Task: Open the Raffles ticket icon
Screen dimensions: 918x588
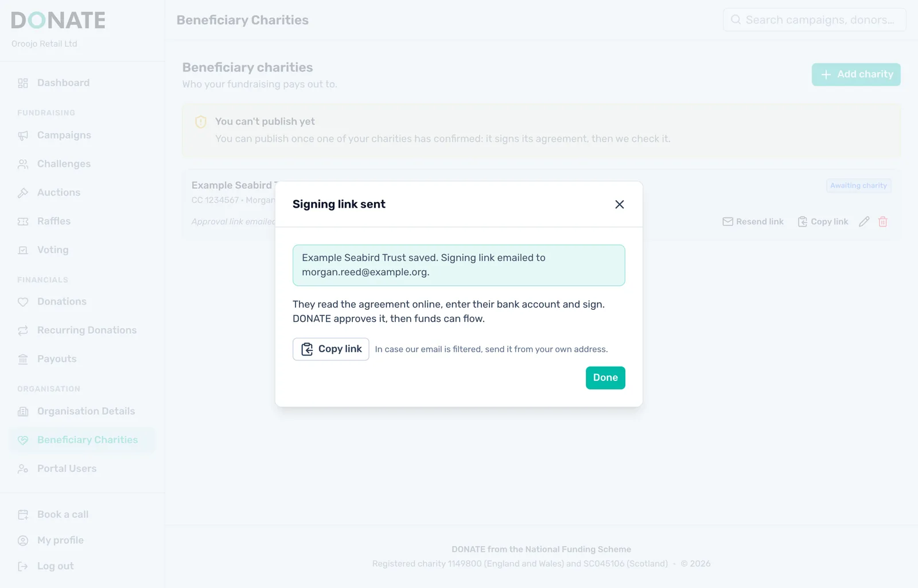Action: (x=23, y=221)
